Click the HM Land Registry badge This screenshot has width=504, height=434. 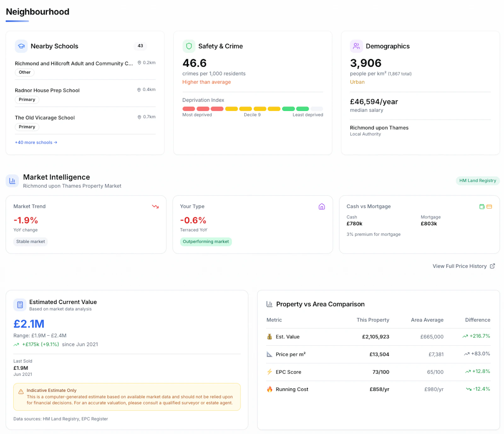point(478,180)
